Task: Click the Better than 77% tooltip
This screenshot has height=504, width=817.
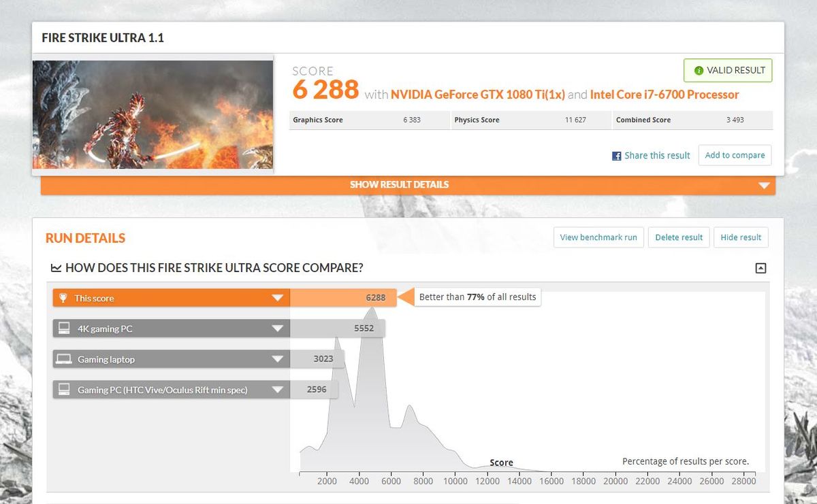Action: pos(477,297)
